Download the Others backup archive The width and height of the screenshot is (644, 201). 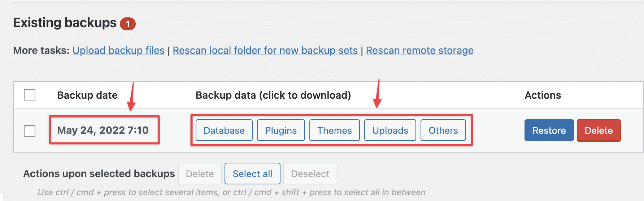point(443,131)
